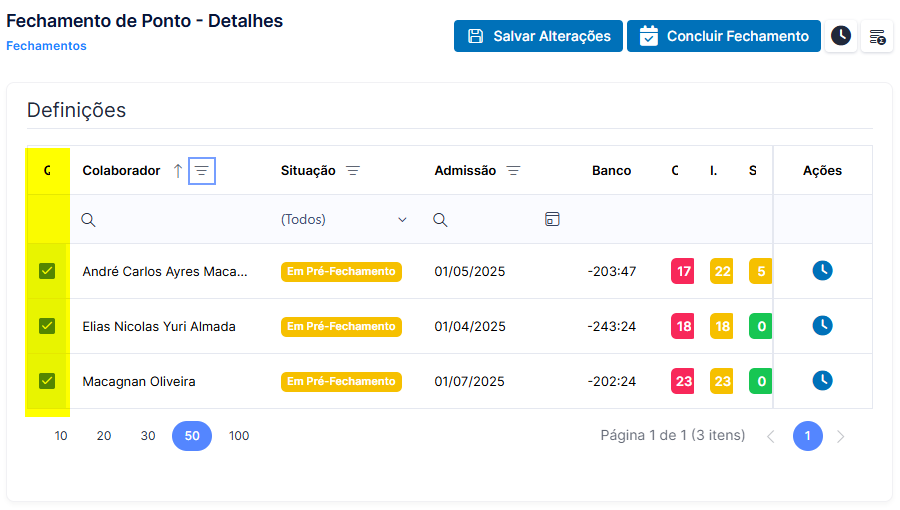The image size is (900, 510).
Task: Click Concluir Fechamento button
Action: click(x=724, y=36)
